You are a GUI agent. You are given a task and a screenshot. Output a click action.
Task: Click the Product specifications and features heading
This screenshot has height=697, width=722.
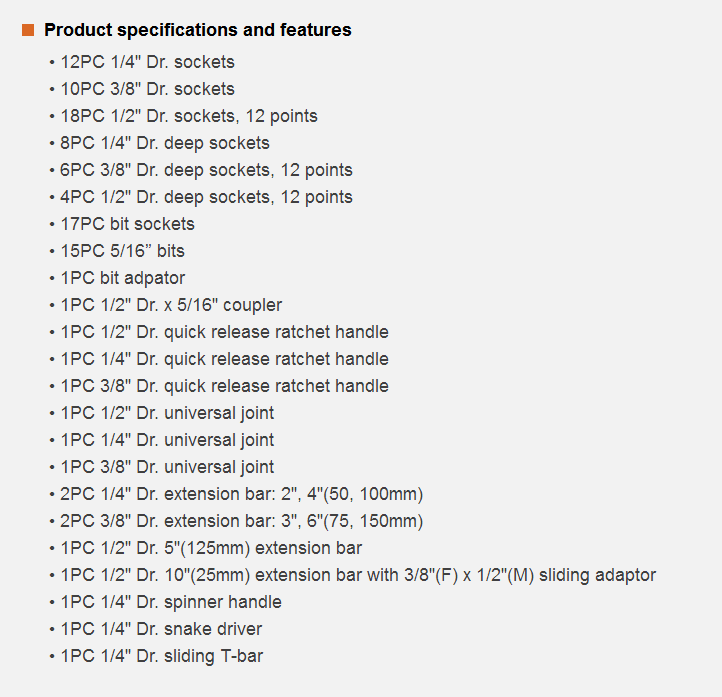198,30
